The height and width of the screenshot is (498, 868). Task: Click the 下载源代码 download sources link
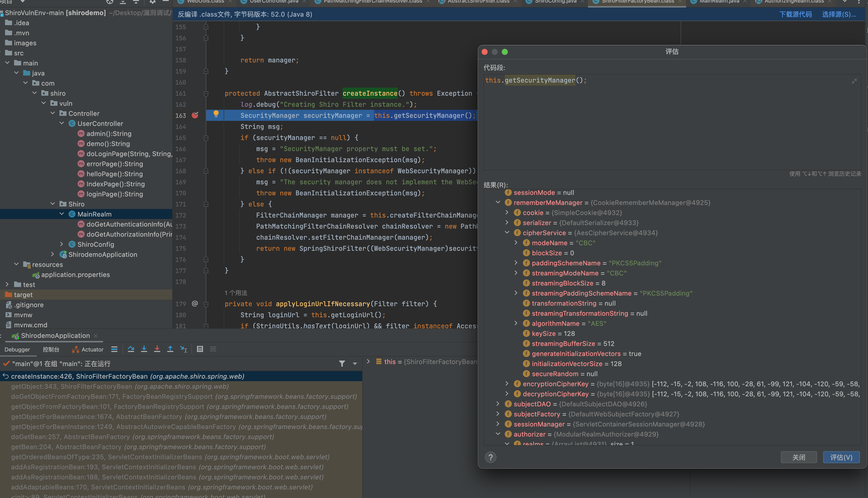click(795, 14)
